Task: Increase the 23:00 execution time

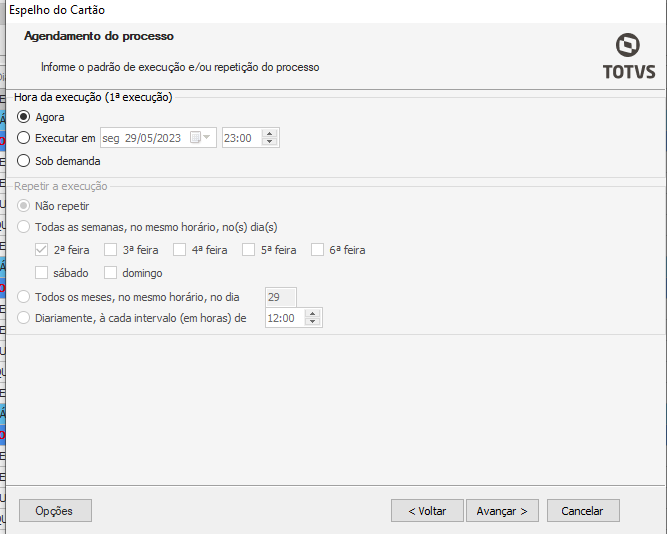Action: click(x=271, y=134)
